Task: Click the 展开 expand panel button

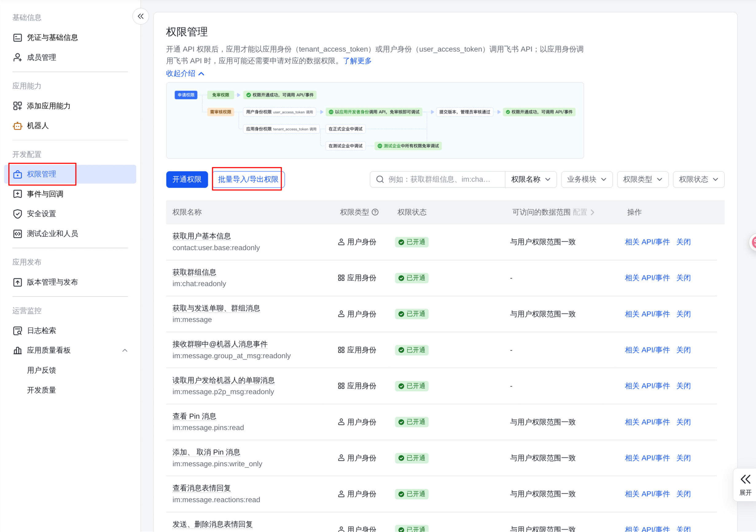Action: (745, 485)
